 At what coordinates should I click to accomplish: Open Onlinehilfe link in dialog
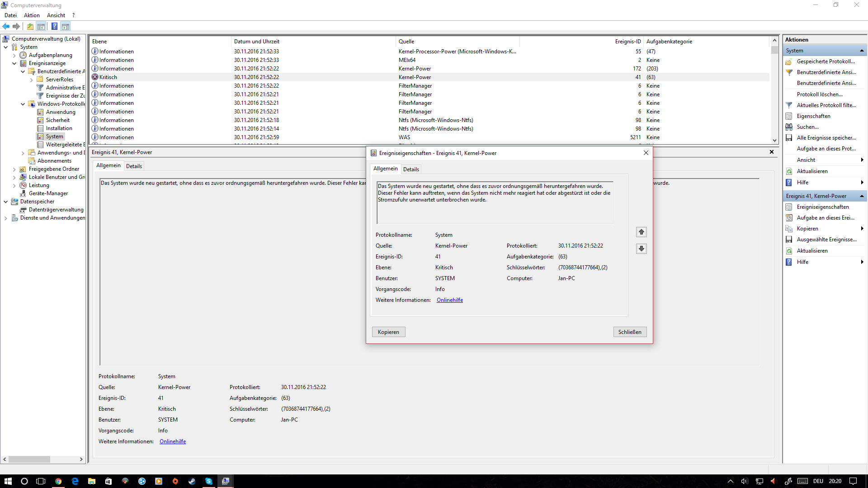(449, 300)
